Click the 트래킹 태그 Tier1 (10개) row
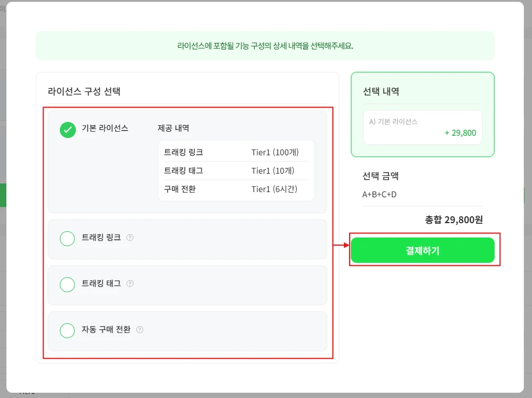This screenshot has height=398, width=532. [x=236, y=171]
